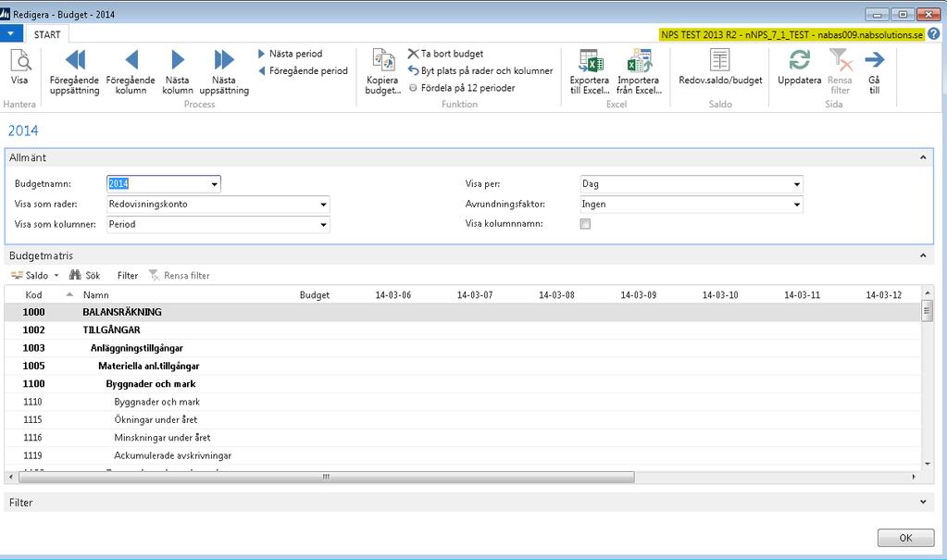Click the Budget column header
The height and width of the screenshot is (560, 947).
click(315, 294)
